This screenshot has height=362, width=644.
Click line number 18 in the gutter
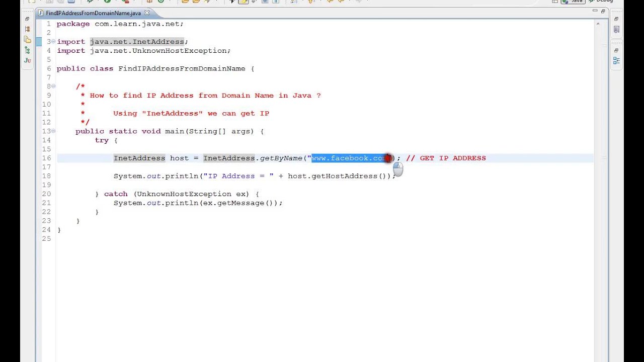pos(46,176)
